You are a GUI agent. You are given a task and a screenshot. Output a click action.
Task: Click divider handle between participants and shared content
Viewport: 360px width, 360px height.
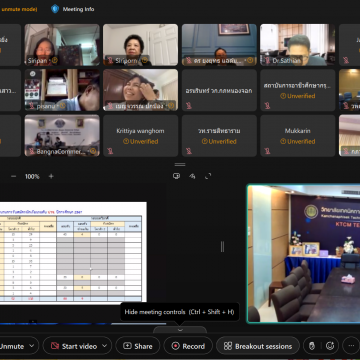tap(180, 164)
